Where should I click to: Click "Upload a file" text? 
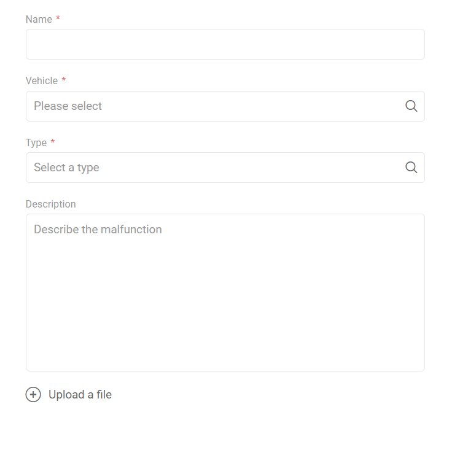80,395
